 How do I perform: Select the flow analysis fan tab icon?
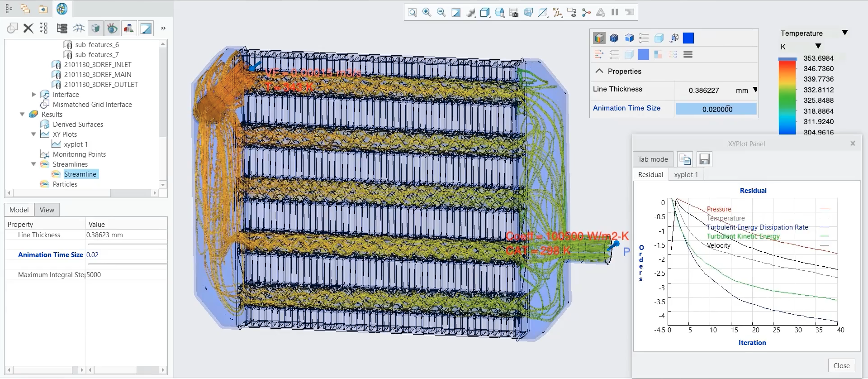[62, 9]
